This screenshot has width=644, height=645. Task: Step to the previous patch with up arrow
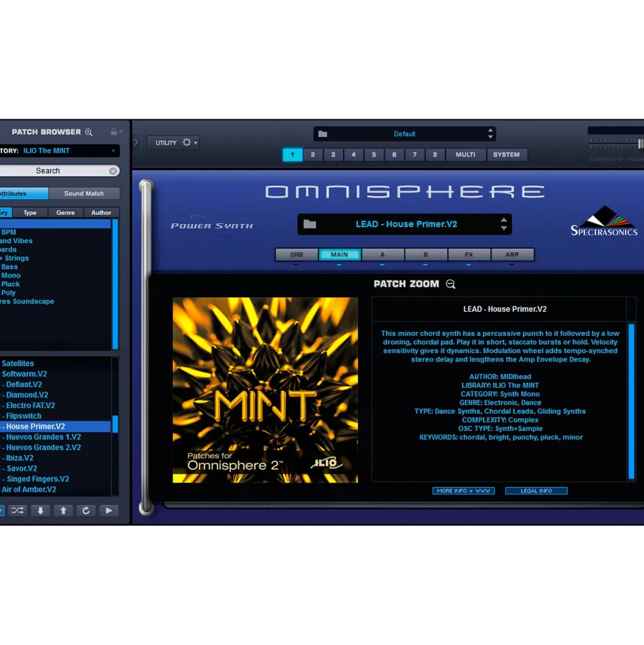(x=63, y=511)
